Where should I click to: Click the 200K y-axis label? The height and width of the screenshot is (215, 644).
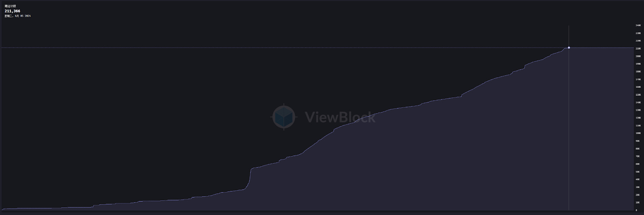click(638, 56)
